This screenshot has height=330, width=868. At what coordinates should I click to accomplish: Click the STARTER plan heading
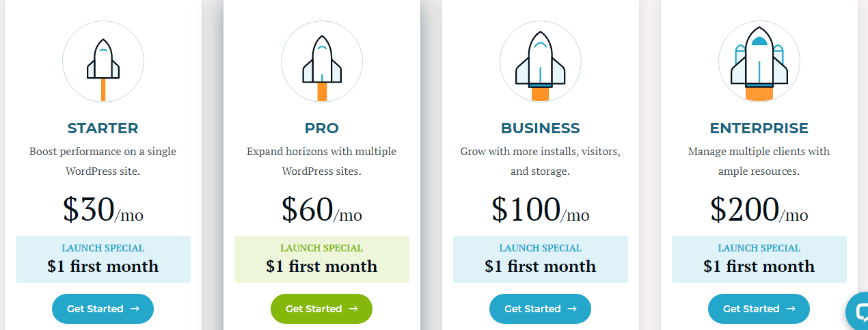(103, 128)
